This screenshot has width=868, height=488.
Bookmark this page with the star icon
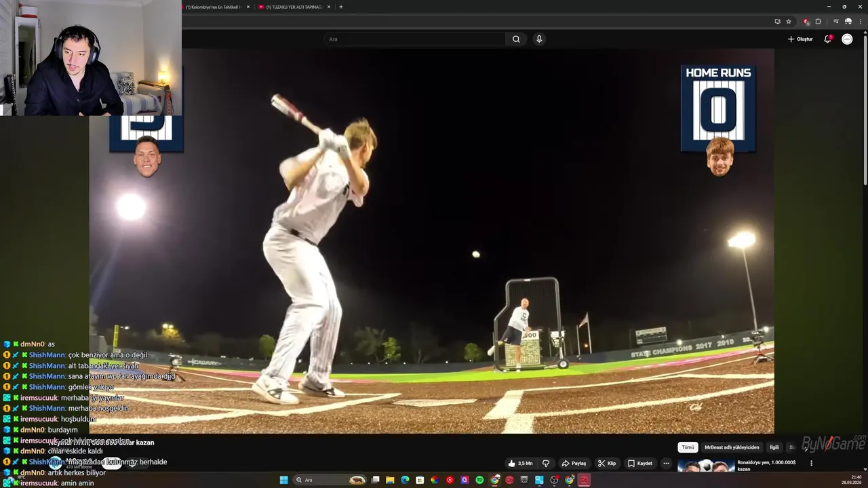pyautogui.click(x=789, y=21)
